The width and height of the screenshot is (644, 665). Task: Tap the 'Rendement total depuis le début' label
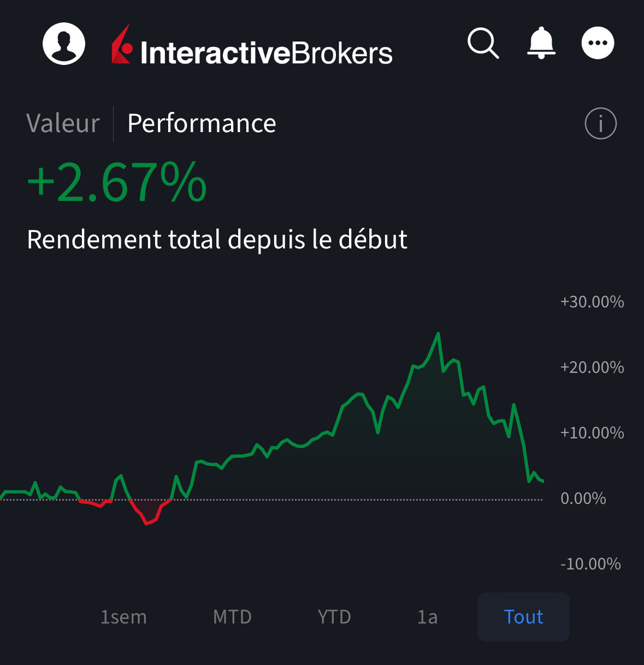pyautogui.click(x=217, y=240)
